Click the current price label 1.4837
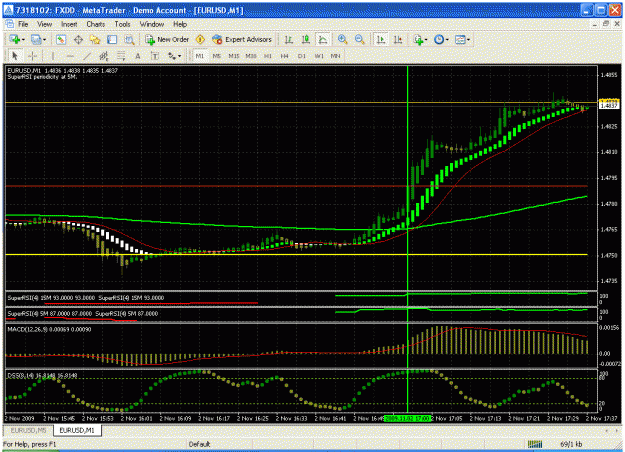 coord(609,105)
